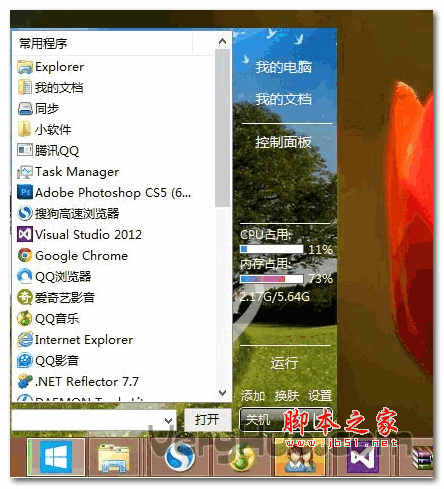Click the green music app on taskbar
This screenshot has width=444, height=489.
click(241, 457)
